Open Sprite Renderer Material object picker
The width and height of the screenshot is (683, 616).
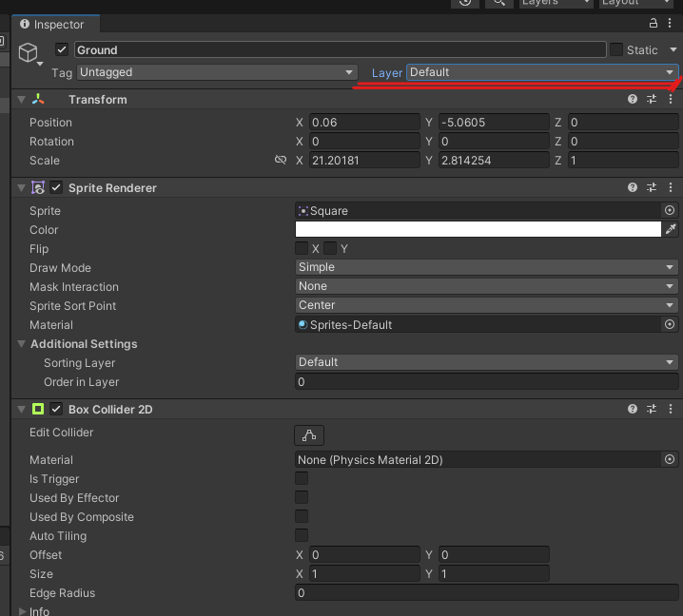point(670,324)
